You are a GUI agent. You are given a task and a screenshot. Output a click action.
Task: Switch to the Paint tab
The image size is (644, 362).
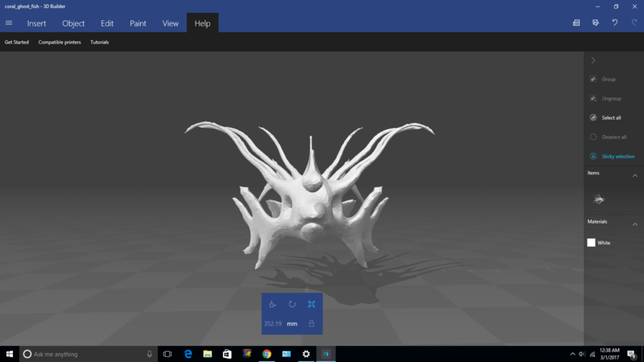pos(138,23)
